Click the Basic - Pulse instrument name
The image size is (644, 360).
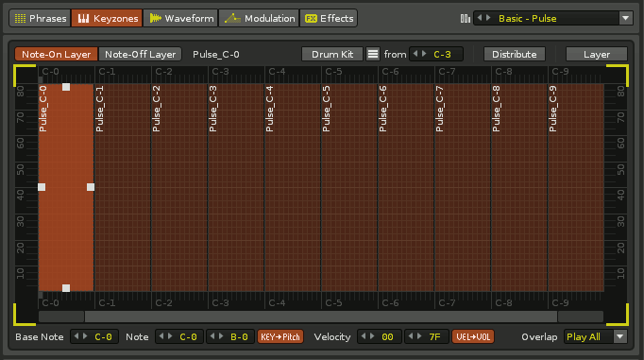527,19
